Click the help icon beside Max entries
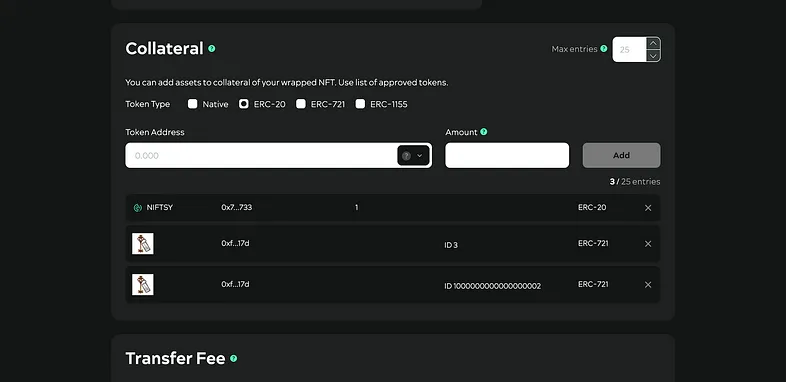Viewport: 786px width, 382px height. coord(604,49)
